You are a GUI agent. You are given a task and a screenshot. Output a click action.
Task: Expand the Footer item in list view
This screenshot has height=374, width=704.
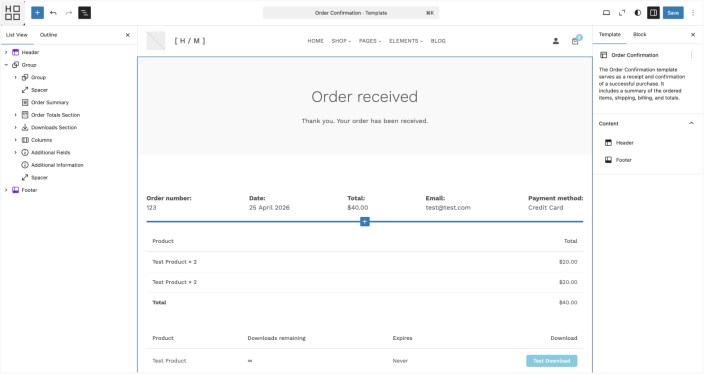[6, 190]
